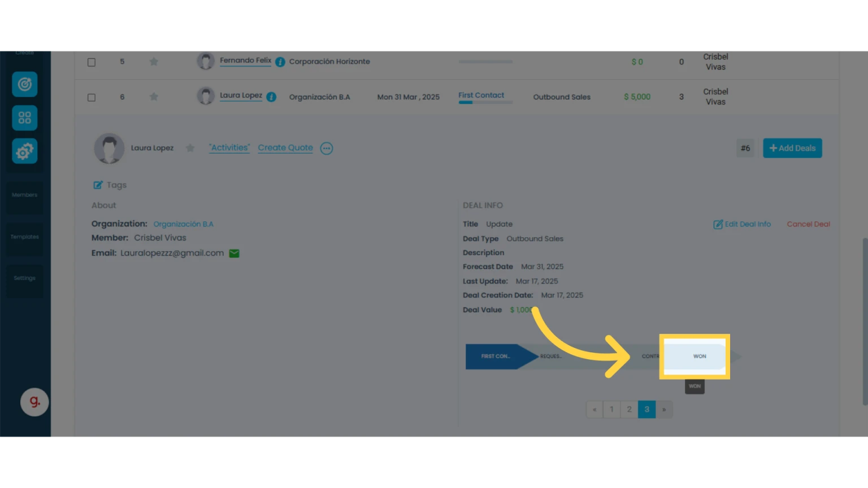The image size is (868, 488).
Task: Open Organización B.A organization link
Action: [x=184, y=224]
